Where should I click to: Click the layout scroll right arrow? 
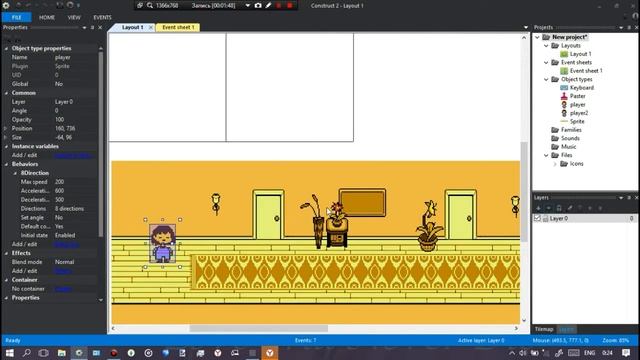coord(516,329)
